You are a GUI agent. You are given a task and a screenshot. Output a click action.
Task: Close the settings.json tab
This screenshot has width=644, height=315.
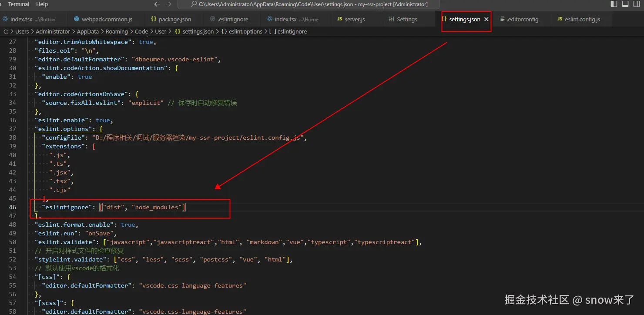pyautogui.click(x=486, y=19)
